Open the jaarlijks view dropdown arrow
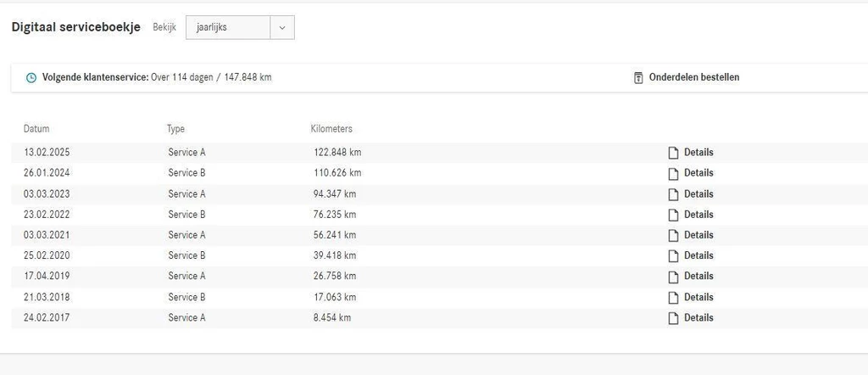The image size is (868, 375). [281, 27]
